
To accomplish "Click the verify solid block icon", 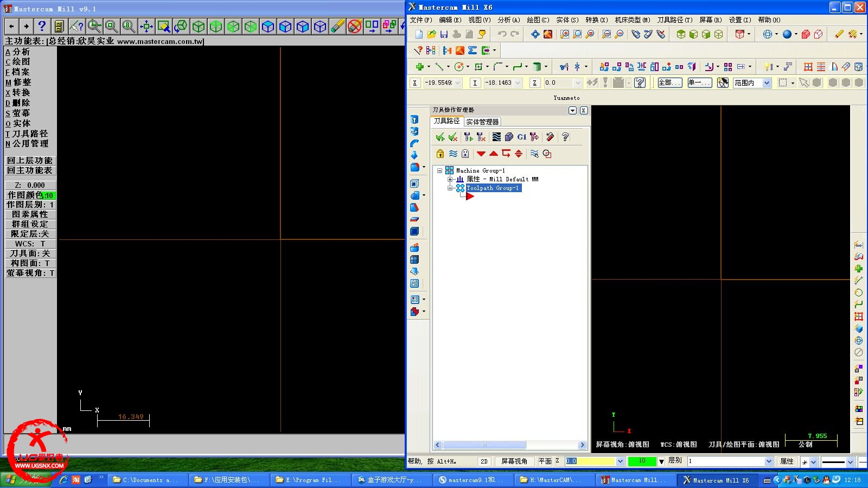I will click(x=509, y=137).
